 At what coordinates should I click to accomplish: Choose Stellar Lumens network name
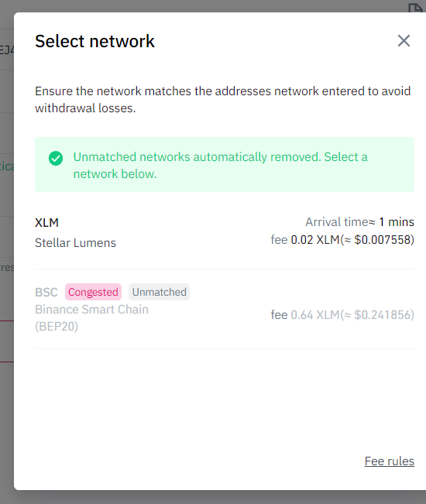(x=75, y=242)
